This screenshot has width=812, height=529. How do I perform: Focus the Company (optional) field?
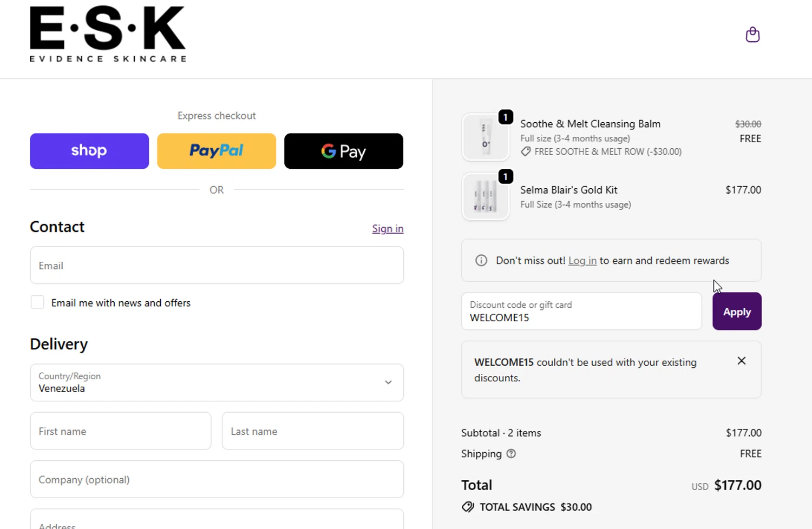[217, 479]
